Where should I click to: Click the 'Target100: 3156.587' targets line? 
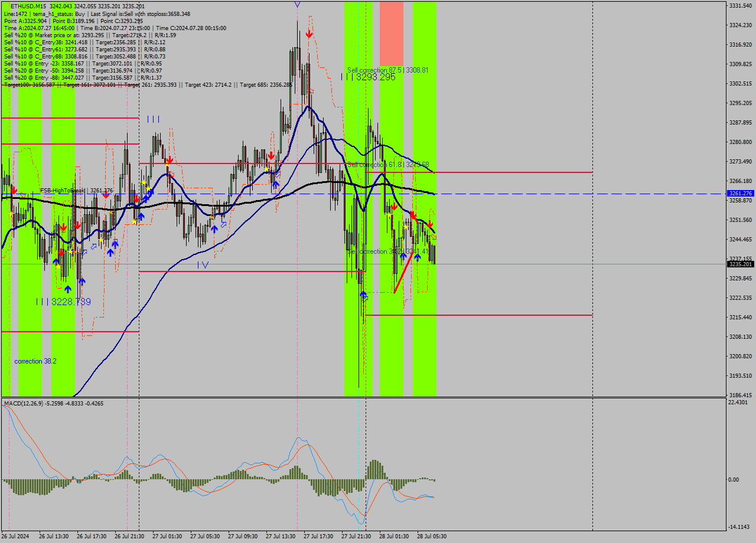[148, 84]
